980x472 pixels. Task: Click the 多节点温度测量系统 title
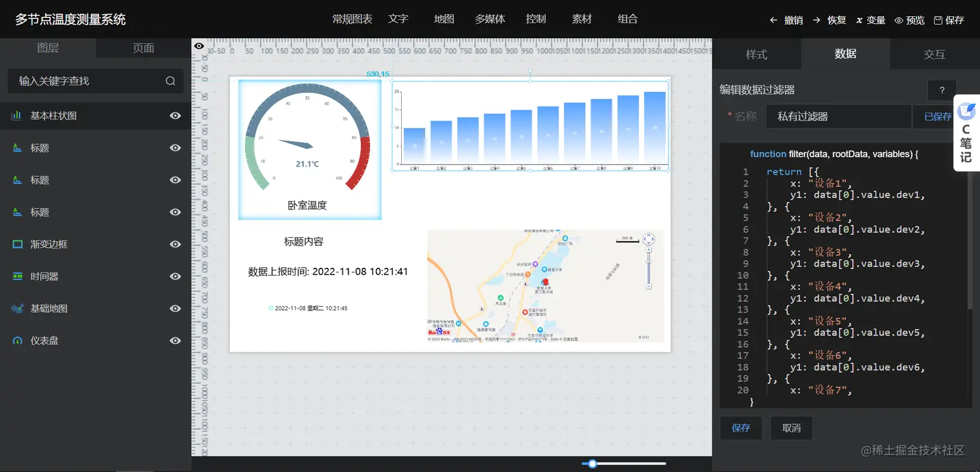(x=71, y=19)
